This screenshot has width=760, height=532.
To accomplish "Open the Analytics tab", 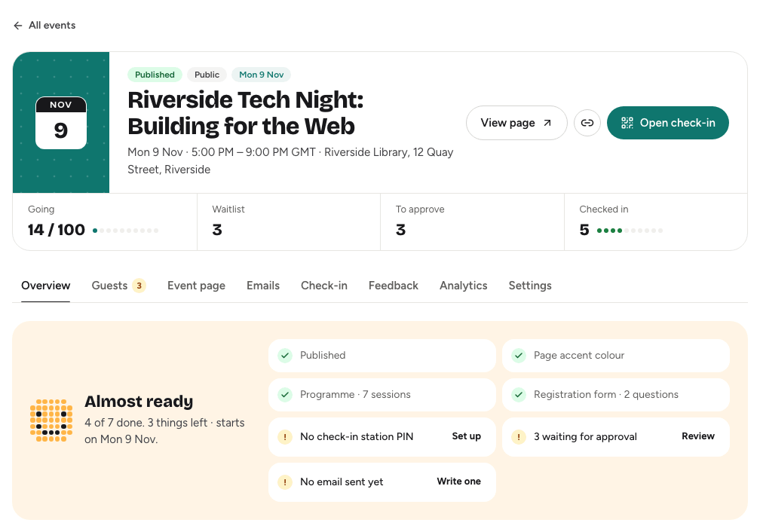I will (x=464, y=286).
